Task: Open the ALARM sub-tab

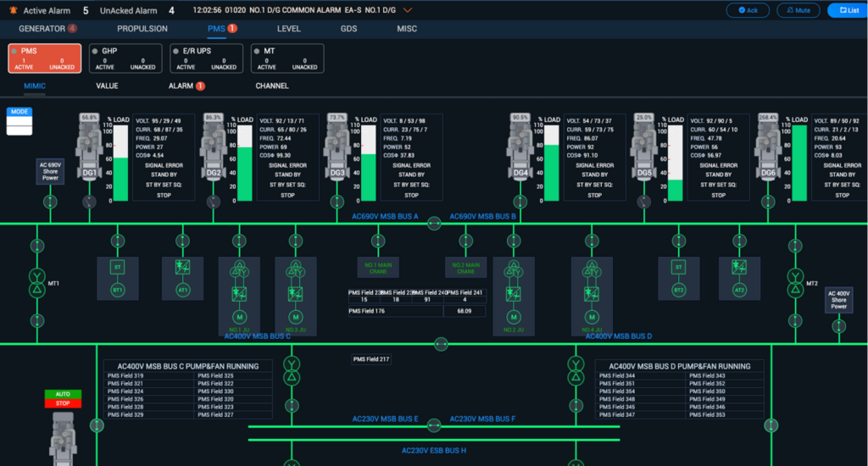Action: tap(184, 86)
